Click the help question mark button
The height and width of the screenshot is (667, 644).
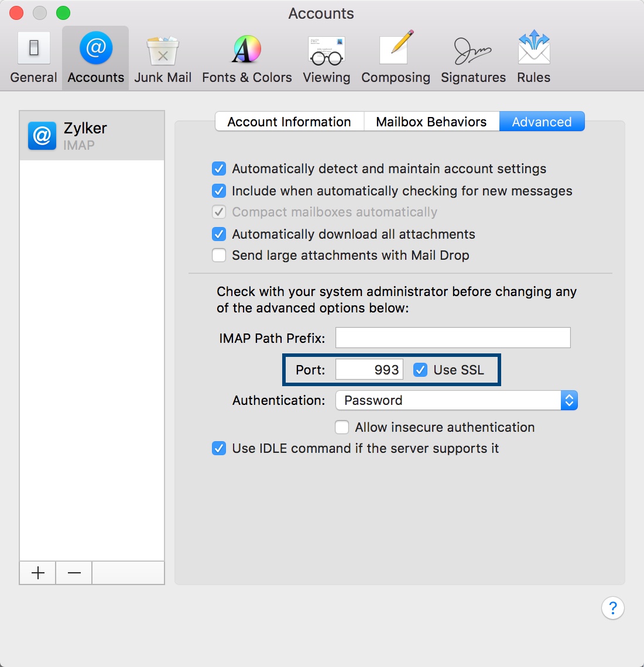tap(613, 608)
